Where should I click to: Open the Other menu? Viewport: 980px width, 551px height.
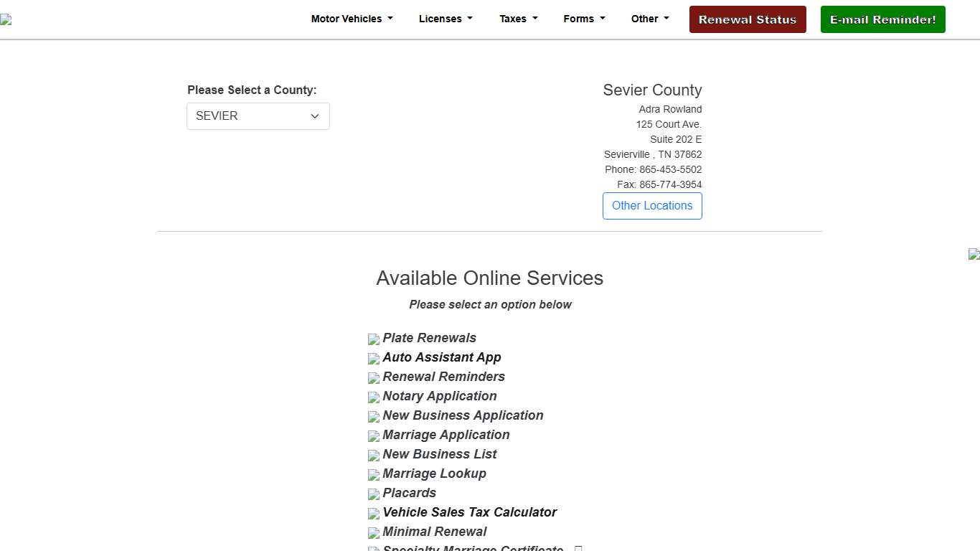click(649, 19)
